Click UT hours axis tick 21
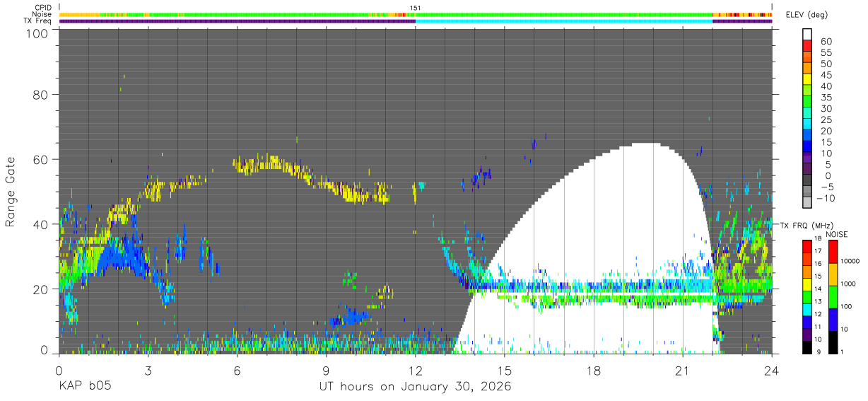 tap(683, 370)
